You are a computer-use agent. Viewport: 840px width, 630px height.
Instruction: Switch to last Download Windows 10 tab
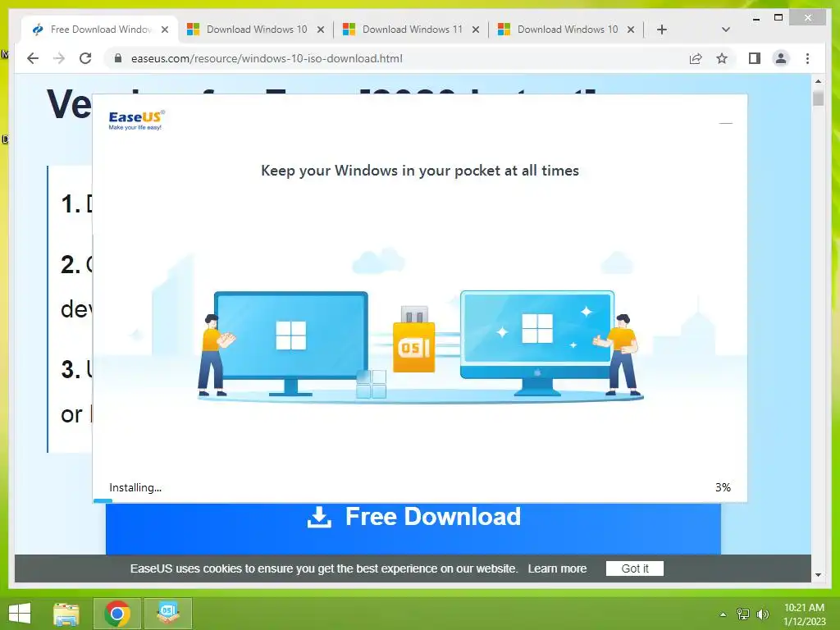tap(567, 30)
